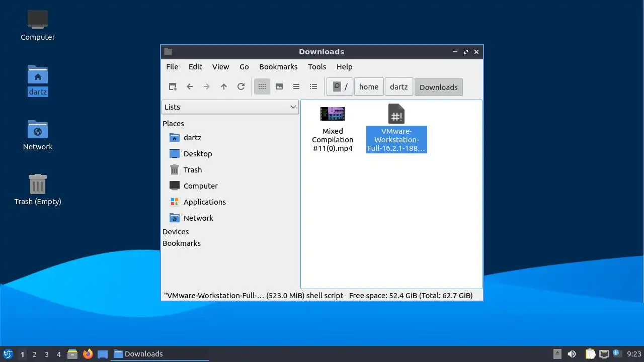The width and height of the screenshot is (644, 362).
Task: Click the folder icon in the window title bar
Action: point(168,51)
